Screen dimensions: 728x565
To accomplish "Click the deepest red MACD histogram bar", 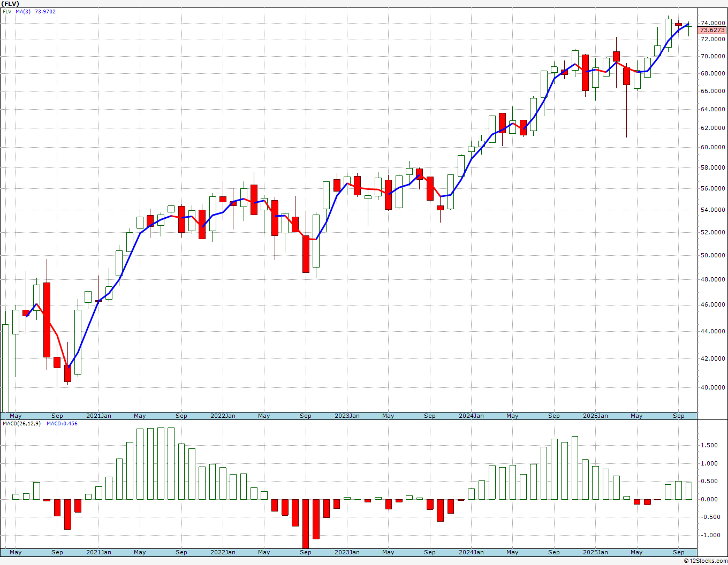I will (x=306, y=524).
